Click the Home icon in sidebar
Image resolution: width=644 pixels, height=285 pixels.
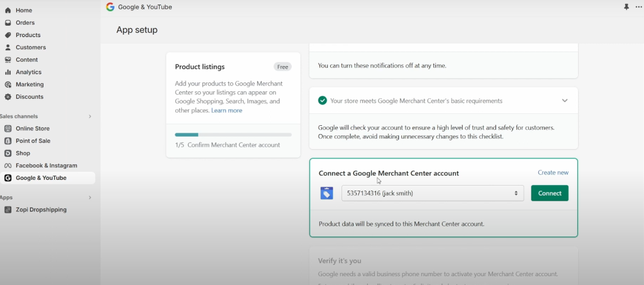tap(8, 11)
